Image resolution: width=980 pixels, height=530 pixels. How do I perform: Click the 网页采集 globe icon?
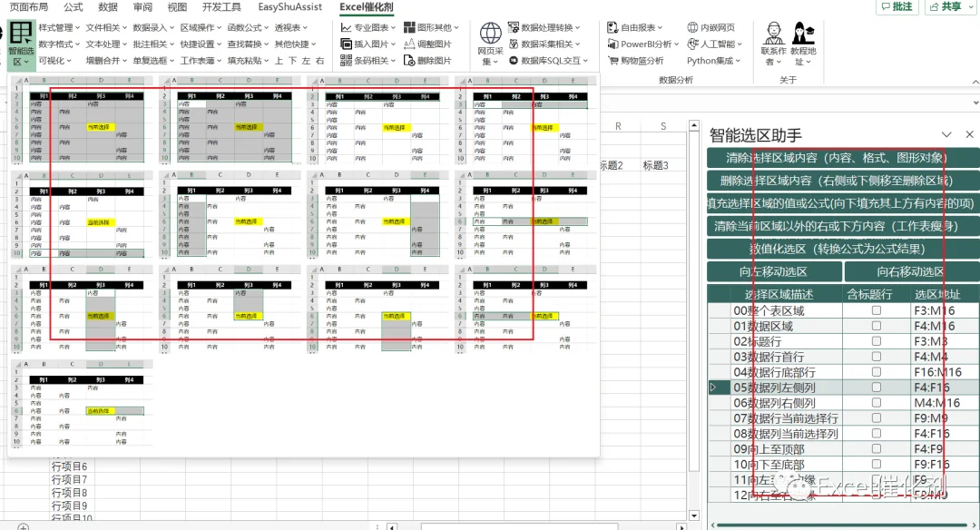click(491, 33)
